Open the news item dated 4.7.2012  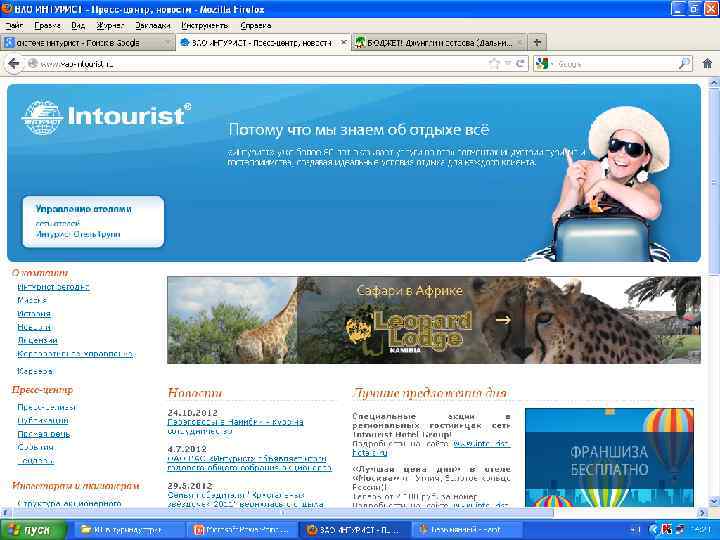pyautogui.click(x=249, y=463)
